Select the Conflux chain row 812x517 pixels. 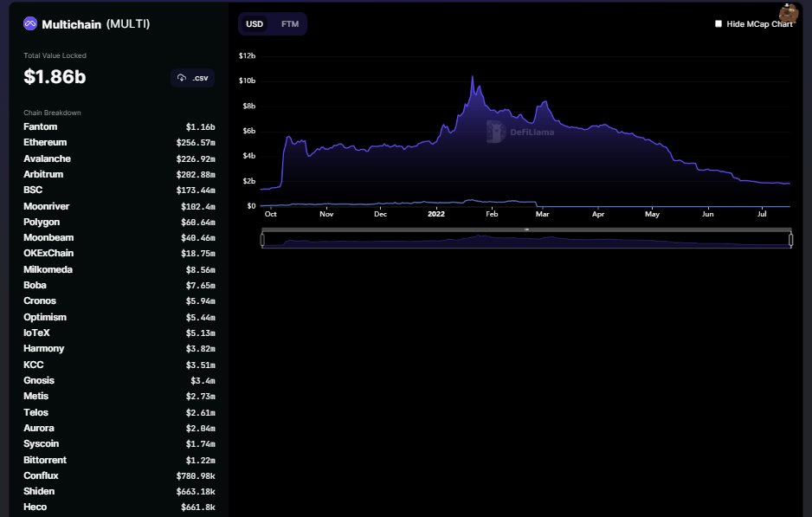point(119,475)
